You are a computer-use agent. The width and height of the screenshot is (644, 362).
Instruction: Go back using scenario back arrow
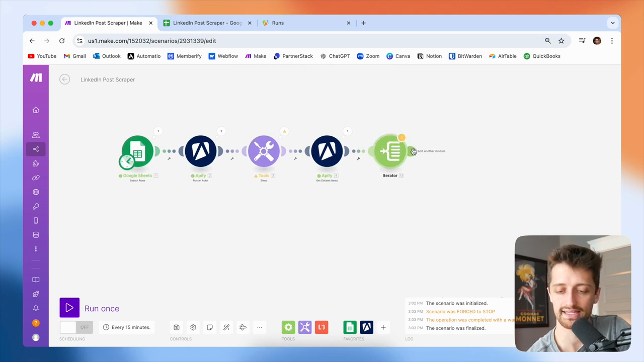pyautogui.click(x=64, y=79)
